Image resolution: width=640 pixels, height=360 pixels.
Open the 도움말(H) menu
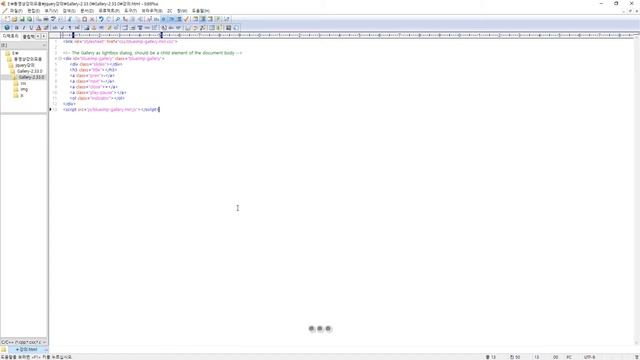pos(200,11)
